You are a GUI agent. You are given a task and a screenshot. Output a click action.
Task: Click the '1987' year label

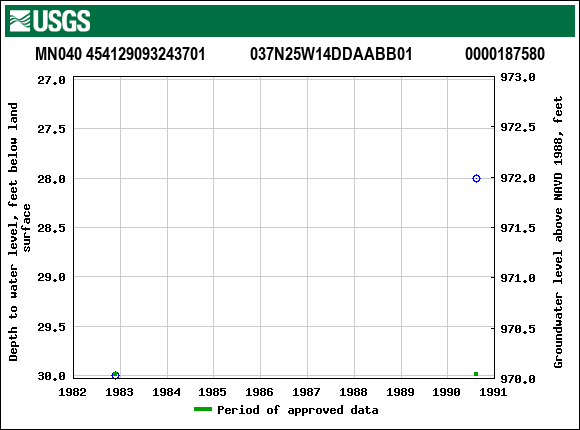click(x=306, y=392)
